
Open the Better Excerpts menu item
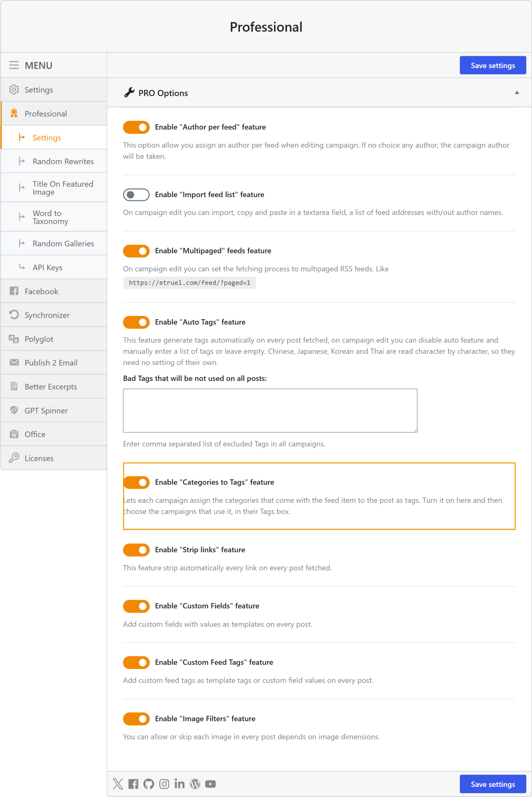click(x=54, y=387)
